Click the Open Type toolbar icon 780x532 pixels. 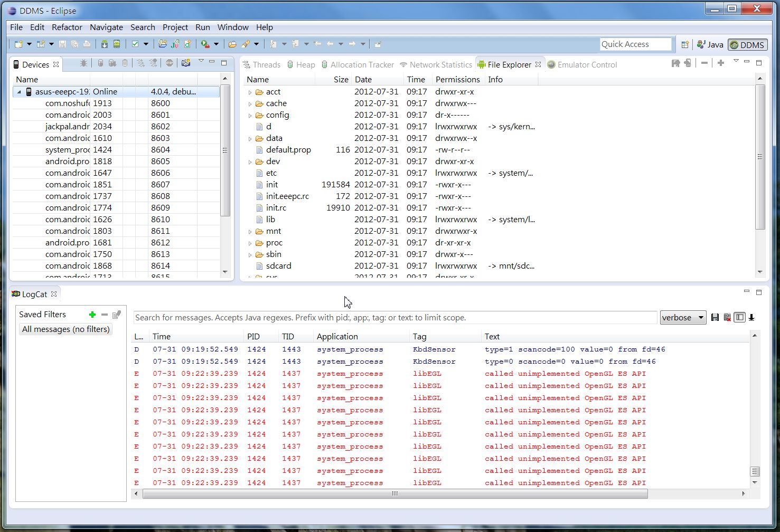232,44
